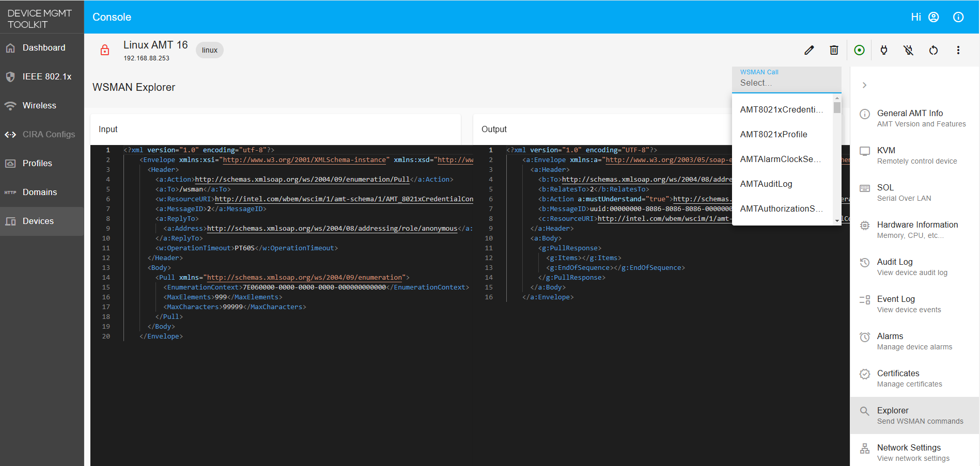Open the WSMAN Call Select dropdown
The image size is (980, 466).
(x=786, y=83)
